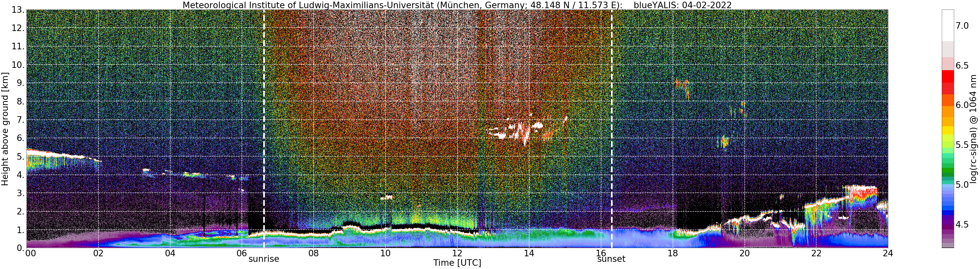Click the colorbar value label '6.0'
980x269 pixels.
[962, 105]
